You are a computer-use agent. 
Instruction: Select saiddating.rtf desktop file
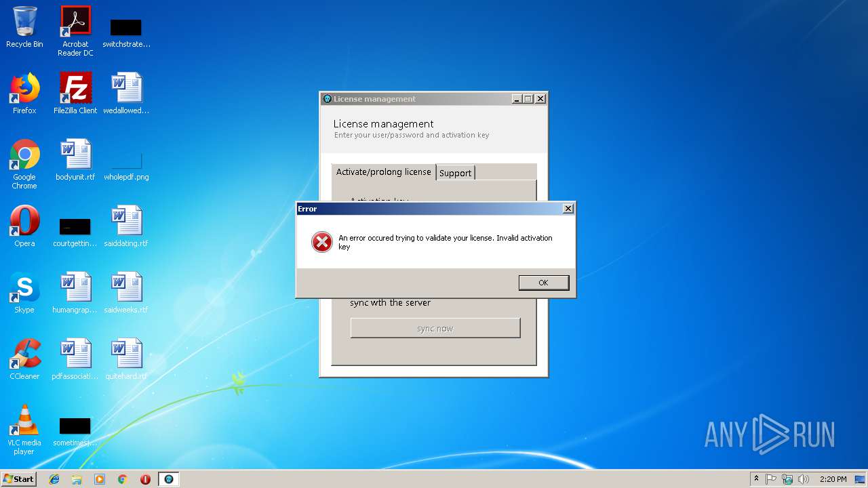(x=126, y=226)
